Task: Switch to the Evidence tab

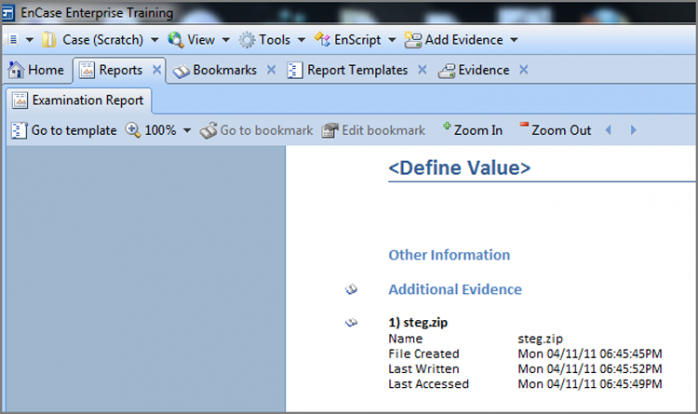Action: 483,70
